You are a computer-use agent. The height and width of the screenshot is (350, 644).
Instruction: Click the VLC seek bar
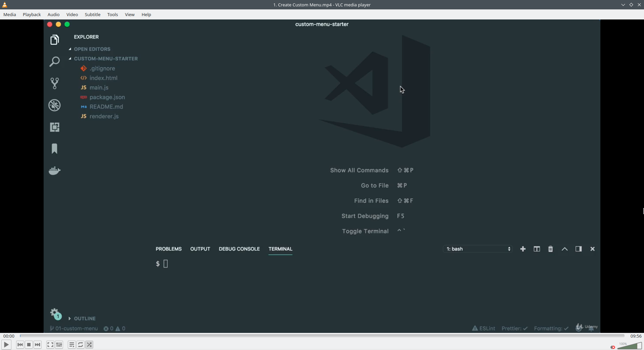pos(322,336)
